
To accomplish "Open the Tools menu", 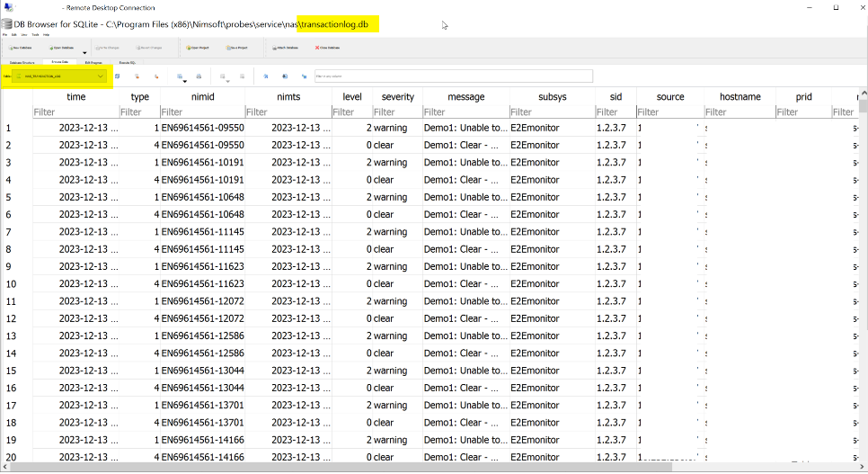I will coord(34,34).
